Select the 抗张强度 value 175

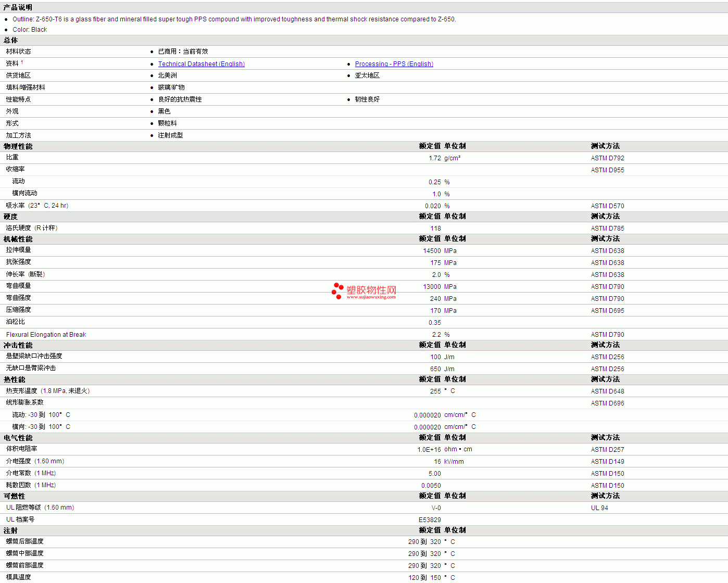(x=436, y=263)
